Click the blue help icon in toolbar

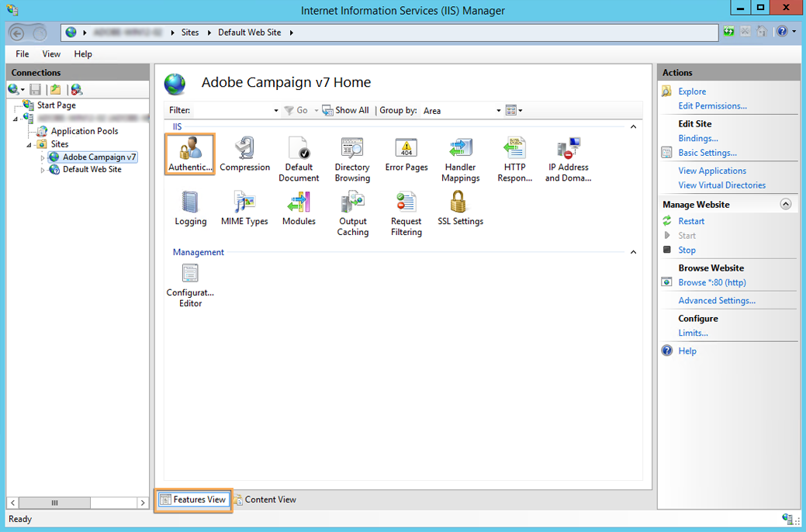pos(782,31)
